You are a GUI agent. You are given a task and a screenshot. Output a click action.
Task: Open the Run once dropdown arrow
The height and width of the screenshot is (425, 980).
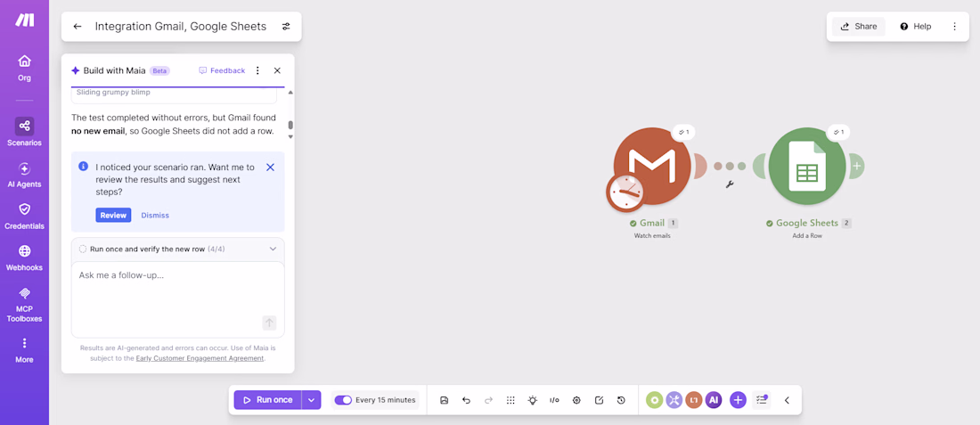311,400
